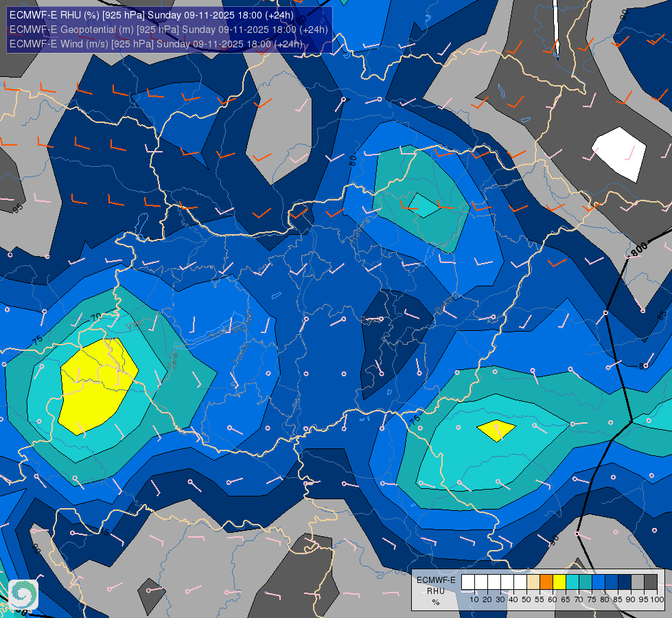The image size is (672, 618).
Task: Click the ECMWF swirl logo icon
Action: click(23, 594)
